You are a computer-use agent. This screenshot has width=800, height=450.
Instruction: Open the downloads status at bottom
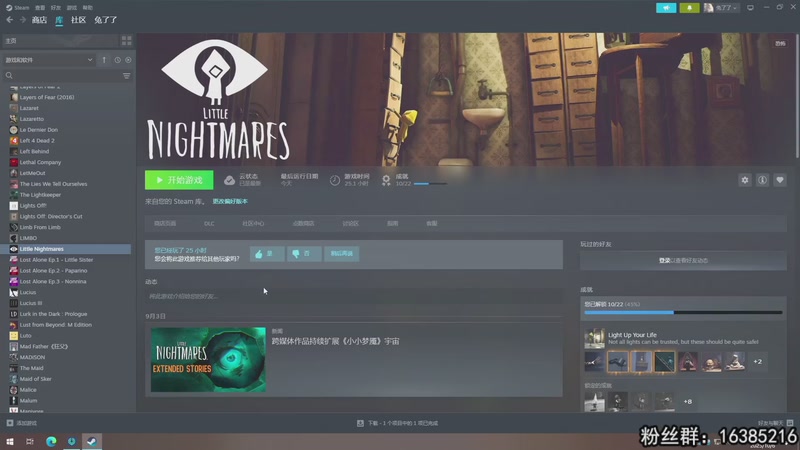pos(397,423)
